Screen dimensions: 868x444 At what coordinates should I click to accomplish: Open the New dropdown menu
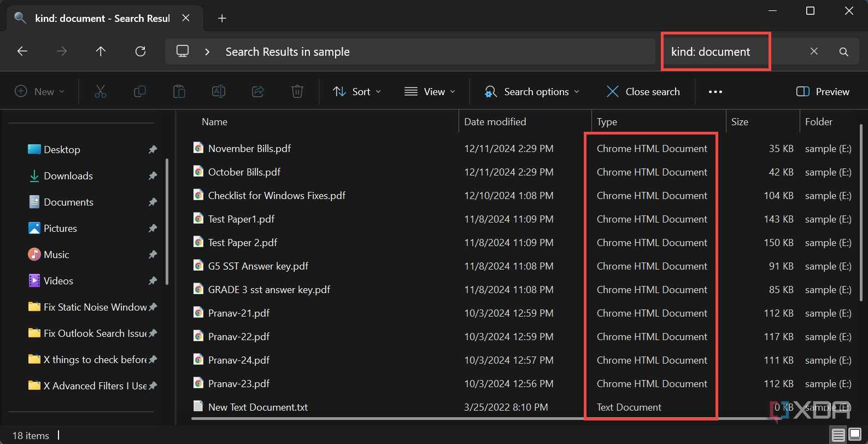coord(39,92)
